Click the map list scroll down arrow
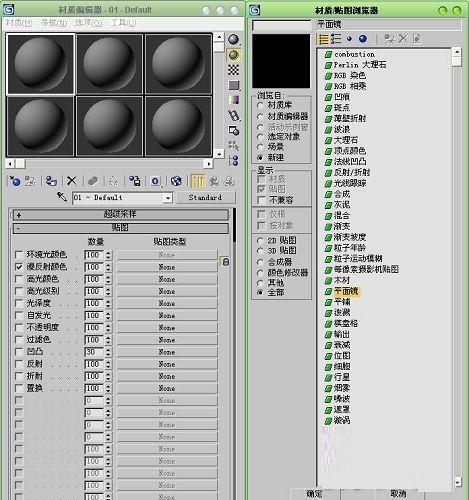The image size is (469, 500). (x=457, y=482)
